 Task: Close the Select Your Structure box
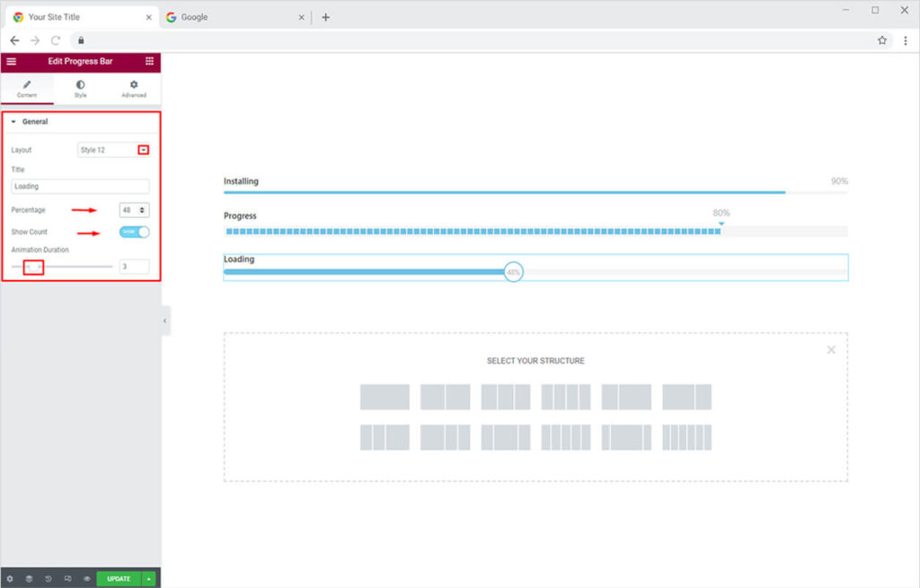(831, 349)
